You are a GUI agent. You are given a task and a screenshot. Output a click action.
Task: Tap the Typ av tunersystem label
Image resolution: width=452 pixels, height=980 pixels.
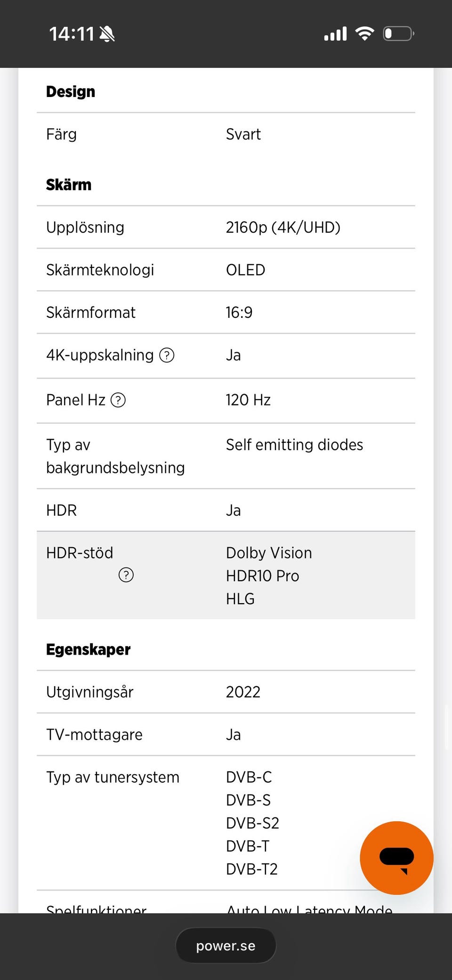point(113,777)
